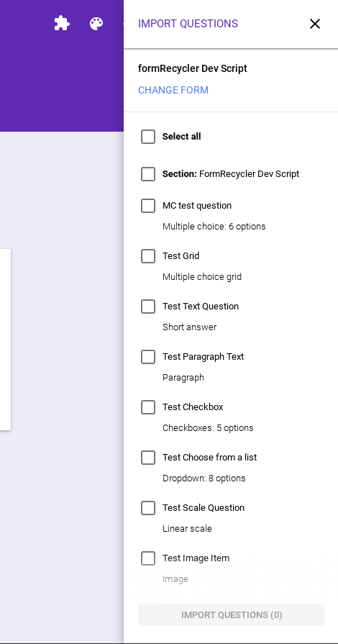Tick the Section: FormRecycler Dev Script checkbox
Viewport: 338px width, 644px height.
pyautogui.click(x=148, y=174)
